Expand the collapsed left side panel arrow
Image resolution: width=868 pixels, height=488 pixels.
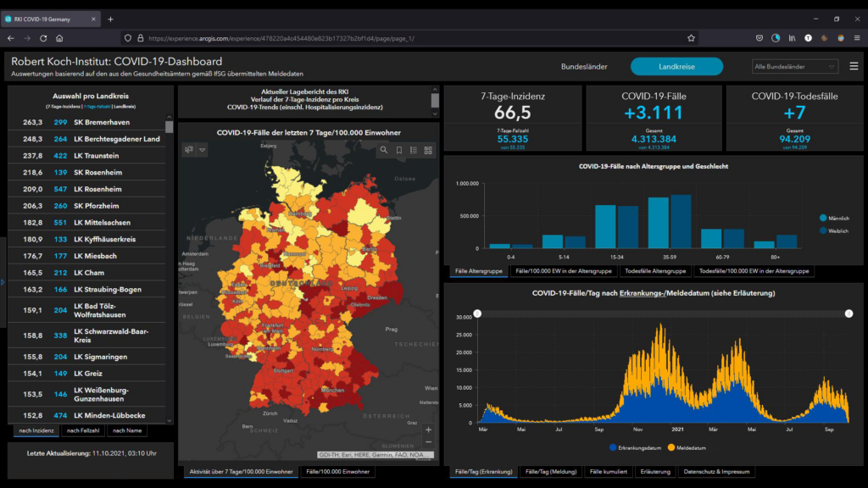(x=3, y=281)
